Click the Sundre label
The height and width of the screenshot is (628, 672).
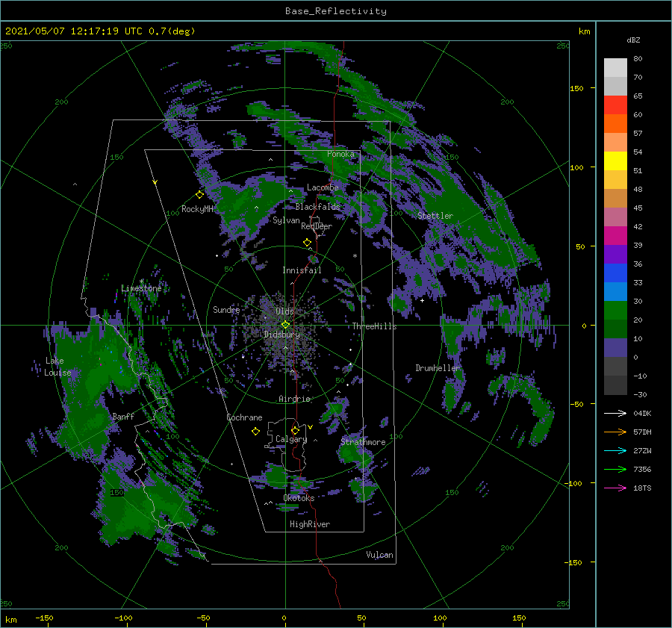[x=226, y=309]
